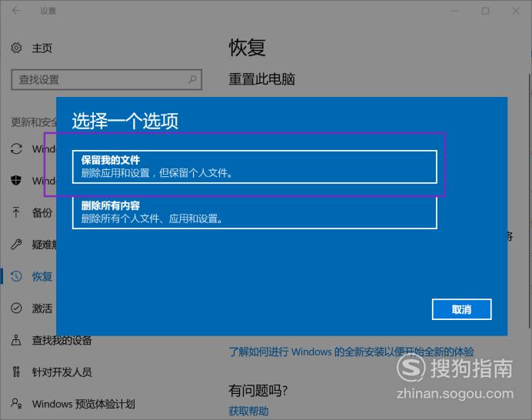The width and height of the screenshot is (532, 420).
Task: Click the Windows 预览体验计划 icon
Action: 16,403
